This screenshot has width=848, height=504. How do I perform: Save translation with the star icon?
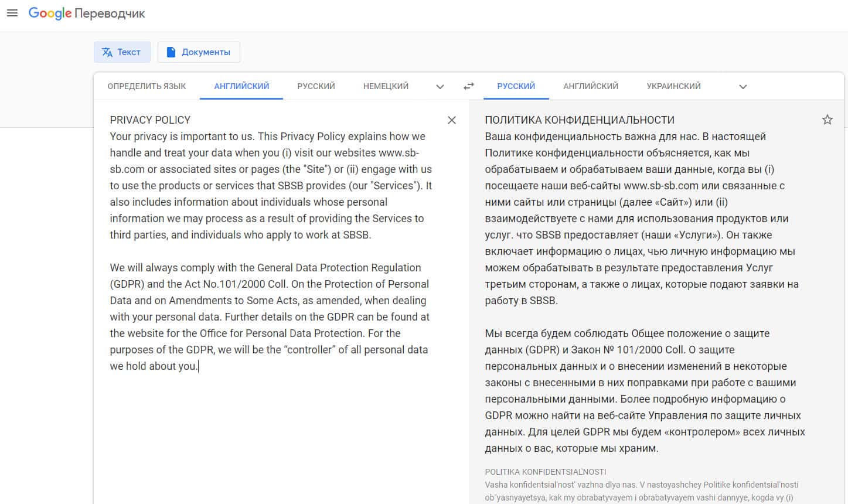(x=827, y=120)
